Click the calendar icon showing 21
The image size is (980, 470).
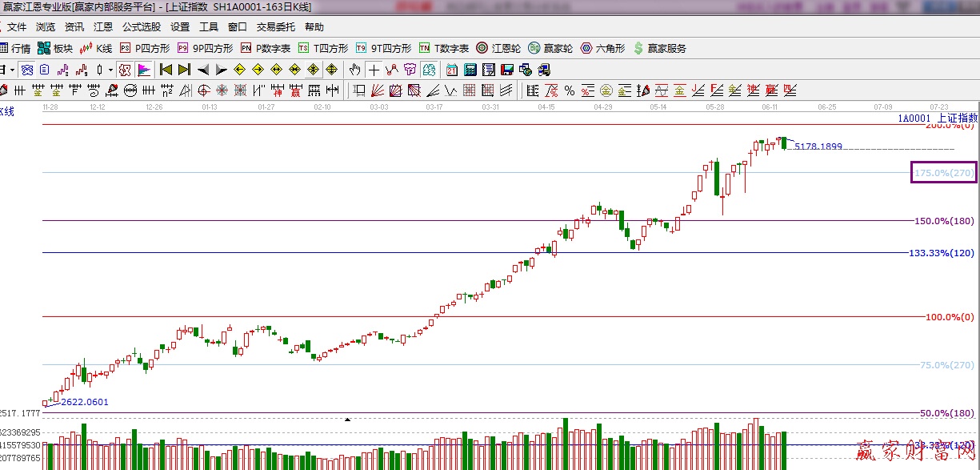pyautogui.click(x=452, y=70)
